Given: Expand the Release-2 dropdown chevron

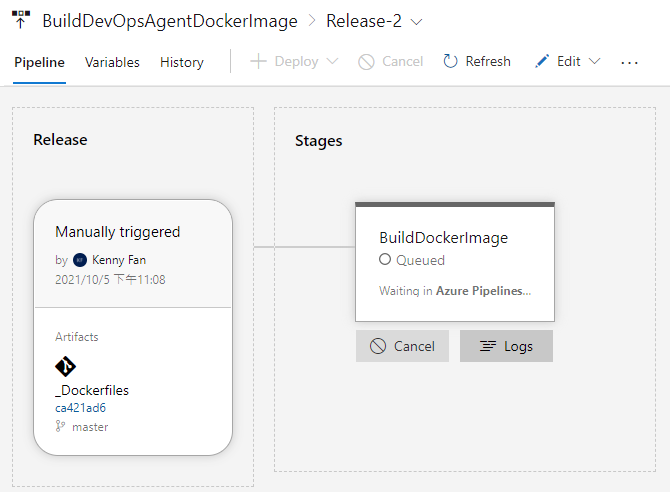Looking at the screenshot, I should (417, 21).
